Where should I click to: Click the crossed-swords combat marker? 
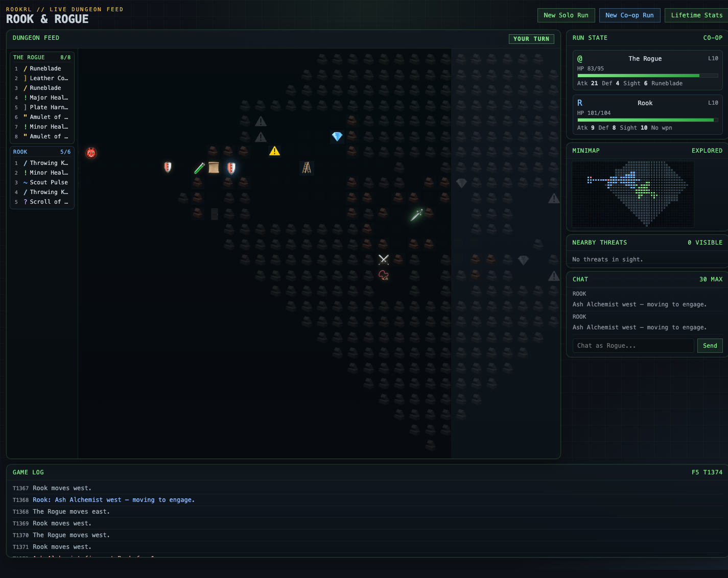click(383, 259)
